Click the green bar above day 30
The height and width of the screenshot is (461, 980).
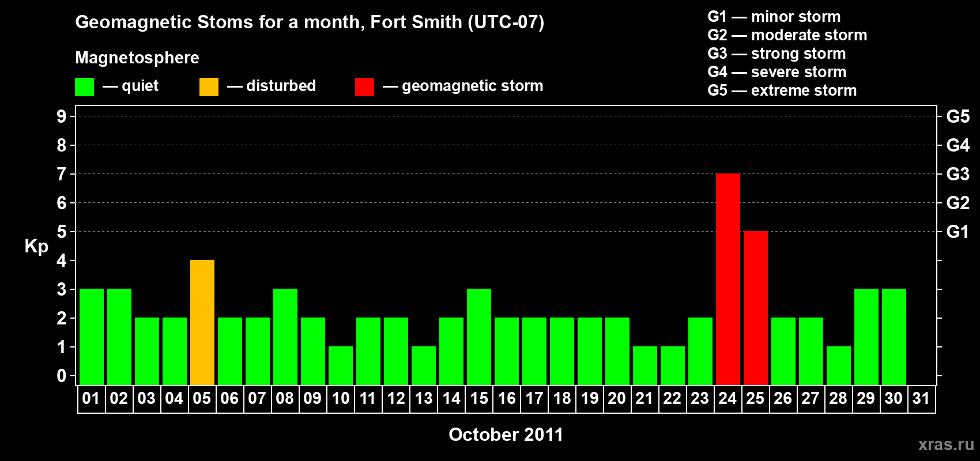point(894,337)
